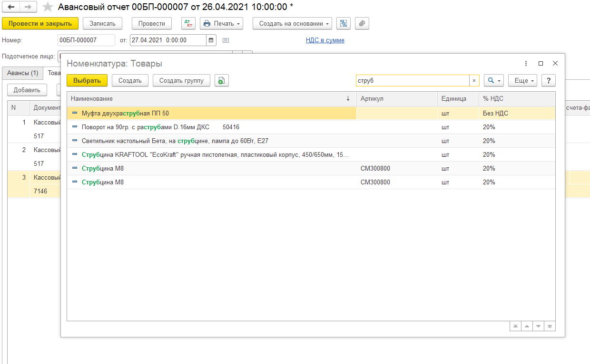Image resolution: width=590 pixels, height=364 pixels.
Task: Click the Создать группу button
Action: click(x=181, y=81)
